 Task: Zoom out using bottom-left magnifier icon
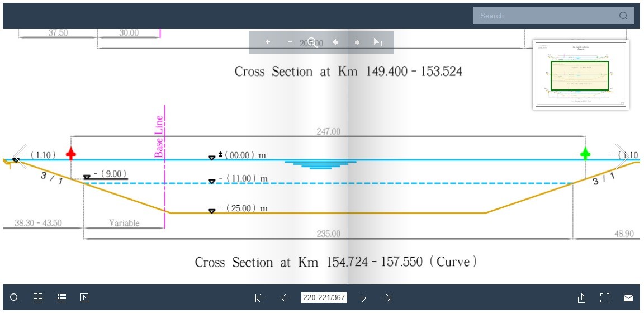15,298
